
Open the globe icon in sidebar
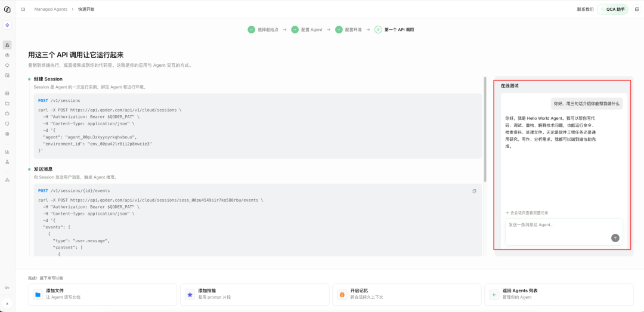click(7, 134)
